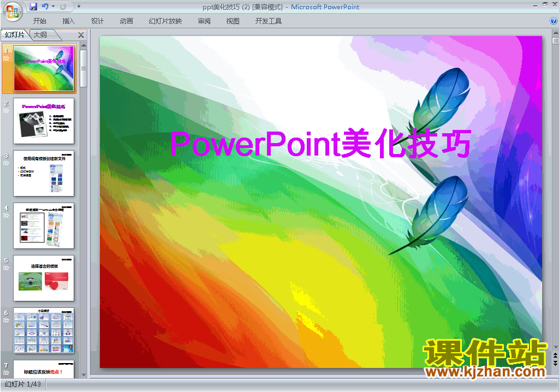Select slide 6 thumbnail
The height and width of the screenshot is (392, 559).
44,331
